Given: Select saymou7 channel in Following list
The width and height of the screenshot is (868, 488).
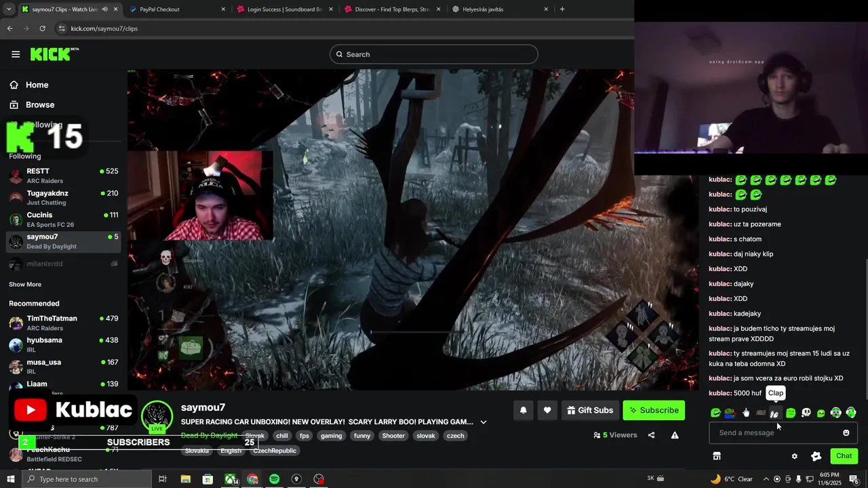Looking at the screenshot, I should point(64,241).
